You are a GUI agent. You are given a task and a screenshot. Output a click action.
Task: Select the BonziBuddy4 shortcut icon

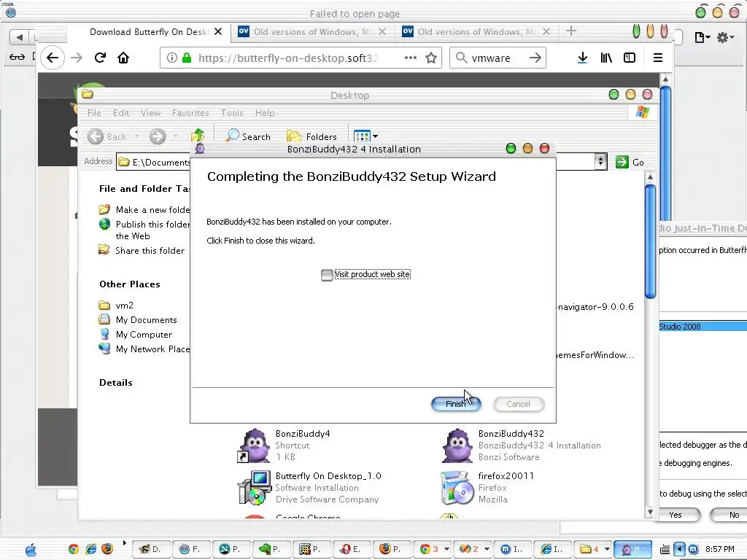[x=254, y=446]
